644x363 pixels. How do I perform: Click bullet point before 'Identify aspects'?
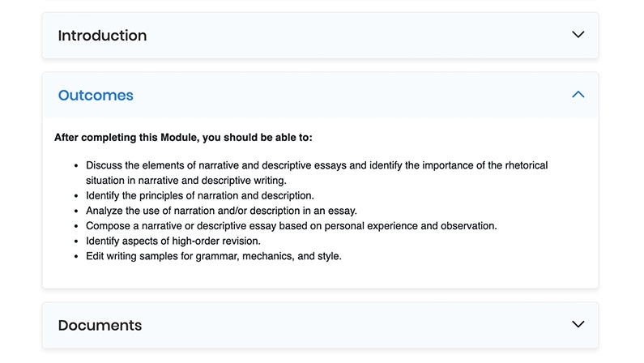click(77, 241)
